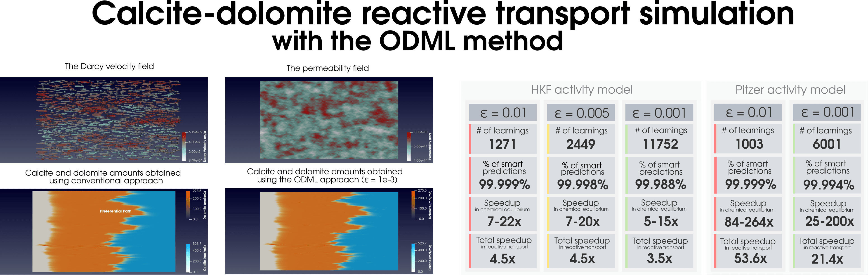Click the Preferential Path label

coord(116,211)
